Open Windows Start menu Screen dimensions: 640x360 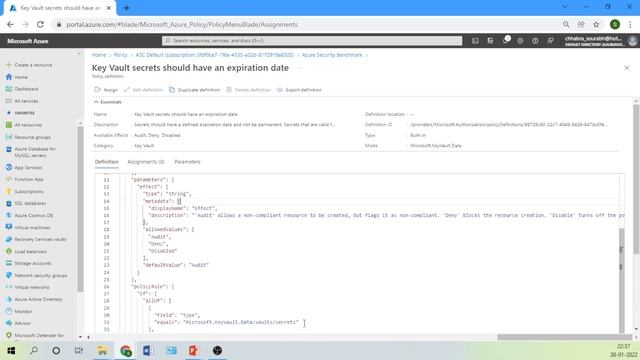pos(11,351)
